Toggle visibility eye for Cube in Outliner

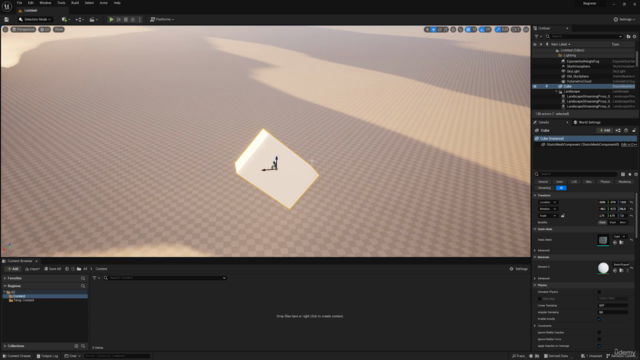pyautogui.click(x=535, y=87)
